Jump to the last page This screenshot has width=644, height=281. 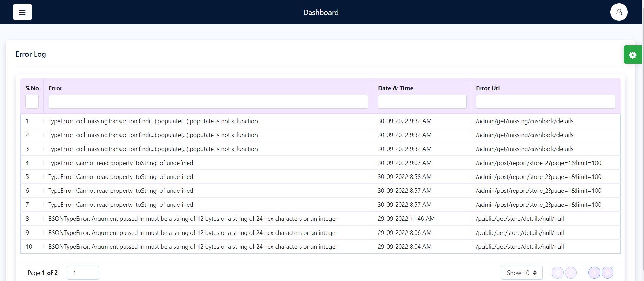607,273
